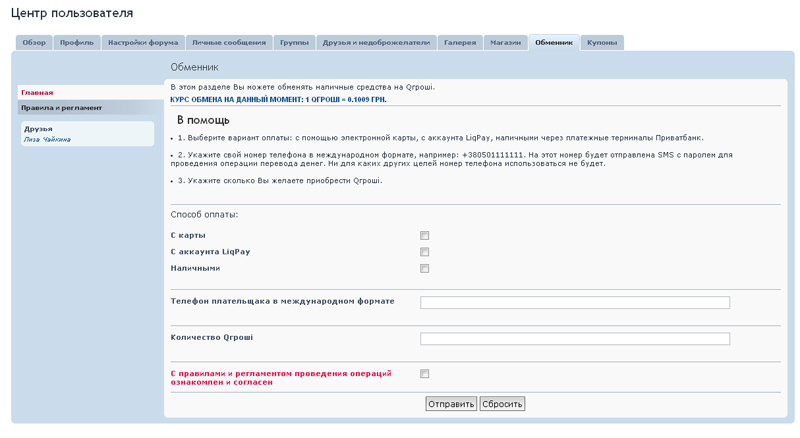Check the С карты payment option
Screen dimensions: 800x438
(x=425, y=235)
